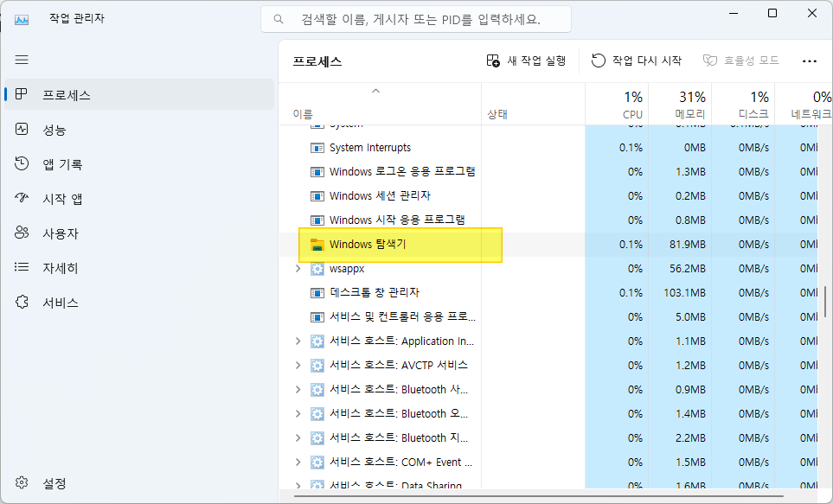Select the Windows 탐색기 row text
The height and width of the screenshot is (504, 833).
(x=368, y=245)
